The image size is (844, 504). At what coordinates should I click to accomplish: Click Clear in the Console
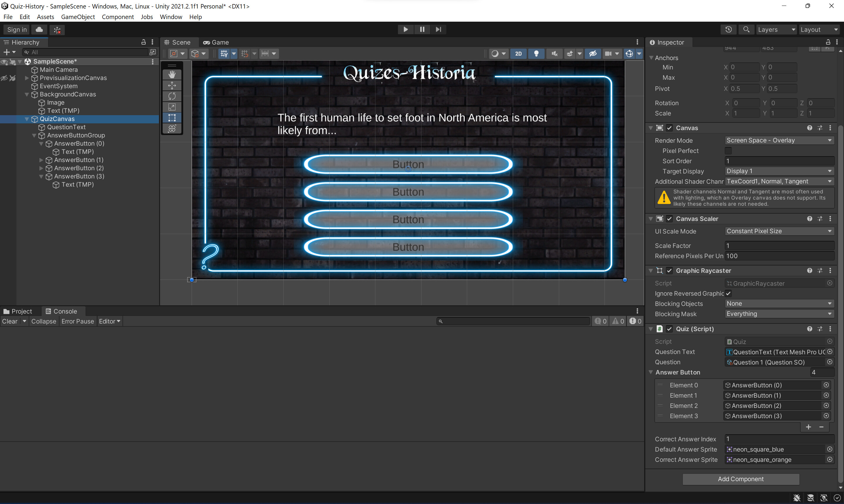coord(9,321)
